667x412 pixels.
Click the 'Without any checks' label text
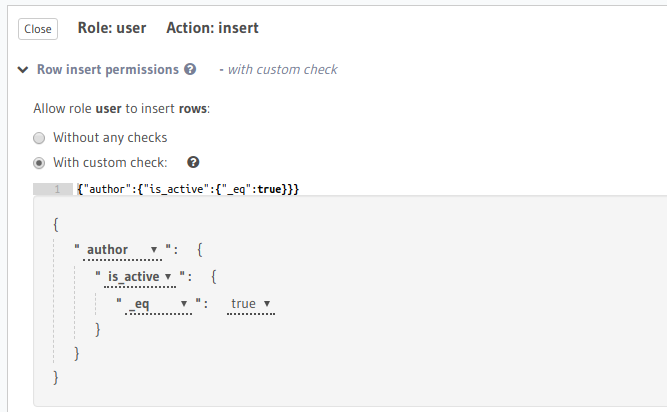(110, 138)
